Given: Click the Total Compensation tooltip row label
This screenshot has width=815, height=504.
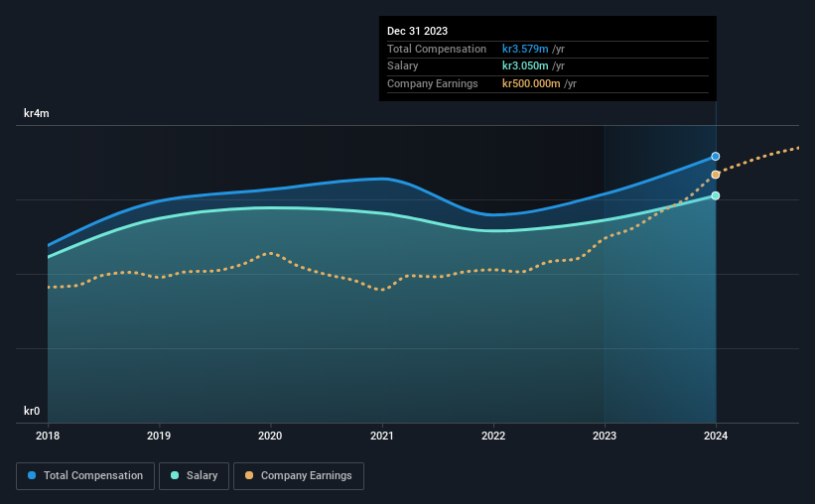Looking at the screenshot, I should pos(437,49).
